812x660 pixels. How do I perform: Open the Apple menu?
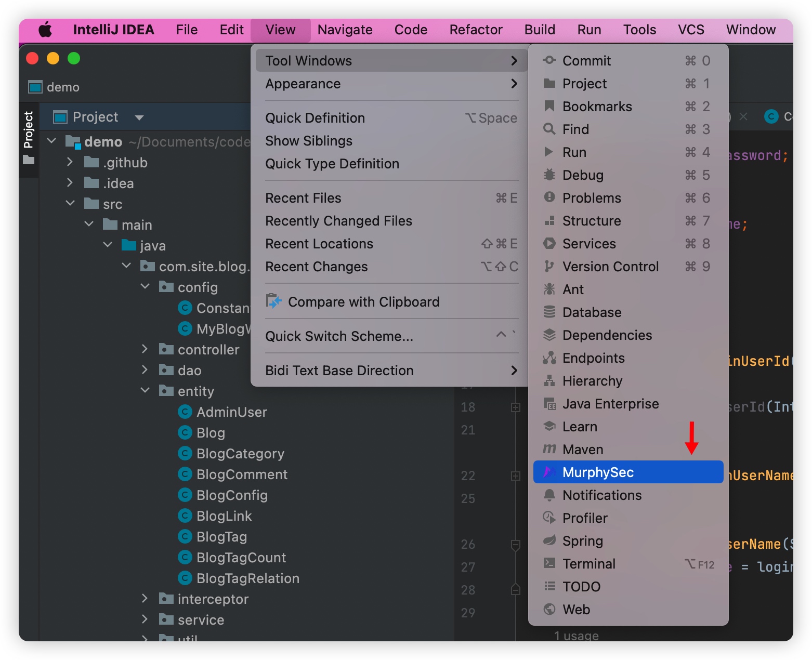pyautogui.click(x=45, y=30)
